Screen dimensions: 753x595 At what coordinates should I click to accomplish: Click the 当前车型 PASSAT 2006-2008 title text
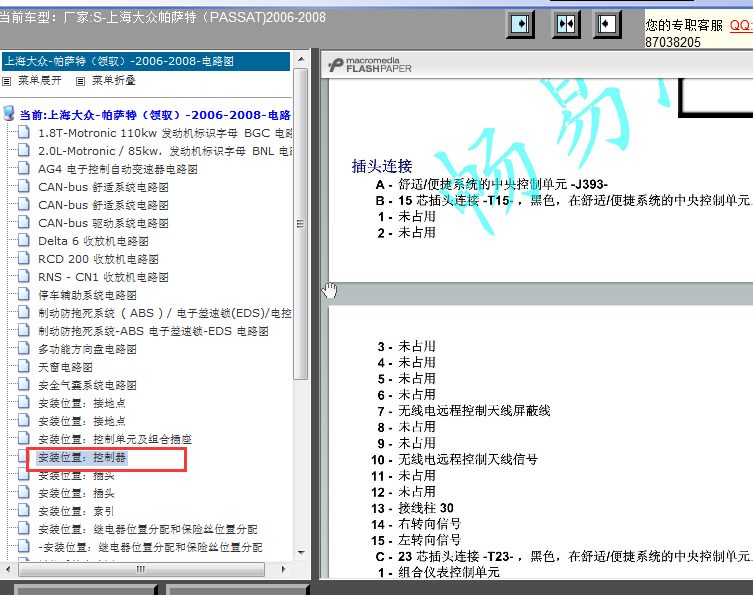click(x=163, y=18)
